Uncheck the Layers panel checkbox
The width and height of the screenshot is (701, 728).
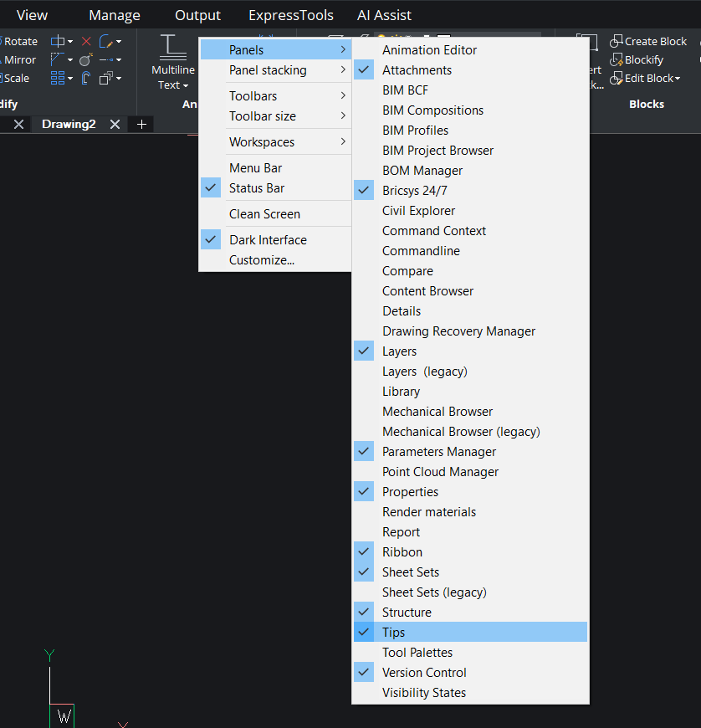[x=363, y=351]
